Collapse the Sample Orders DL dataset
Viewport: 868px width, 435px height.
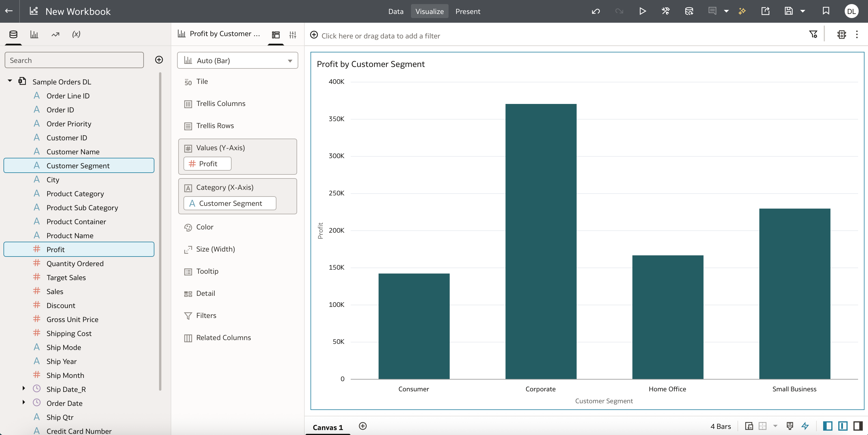pos(10,81)
